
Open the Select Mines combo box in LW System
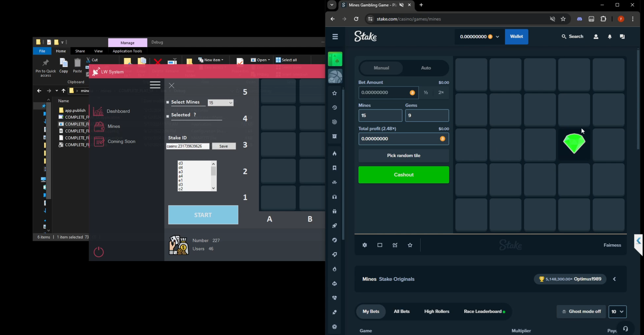click(220, 103)
